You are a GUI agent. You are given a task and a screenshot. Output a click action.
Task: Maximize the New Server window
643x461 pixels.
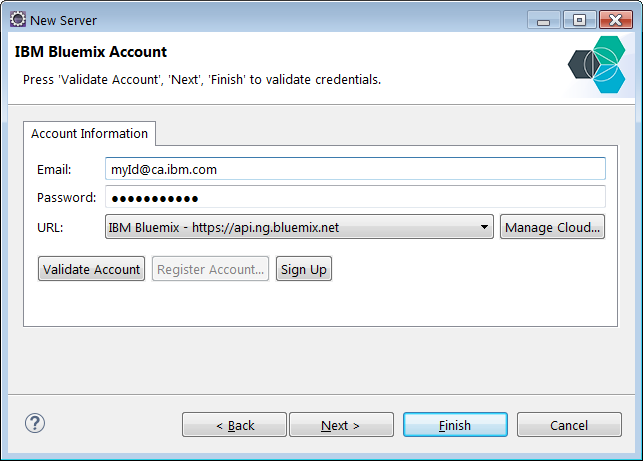point(579,20)
